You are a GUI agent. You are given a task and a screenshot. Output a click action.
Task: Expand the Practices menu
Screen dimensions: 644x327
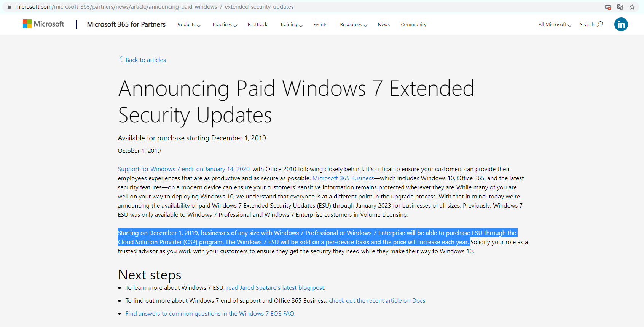[225, 25]
